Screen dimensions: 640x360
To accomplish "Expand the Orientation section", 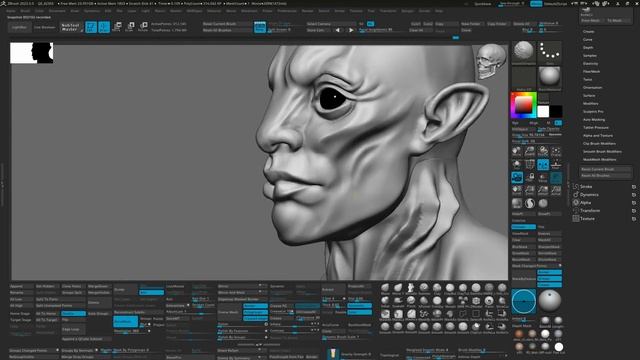I will point(592,88).
